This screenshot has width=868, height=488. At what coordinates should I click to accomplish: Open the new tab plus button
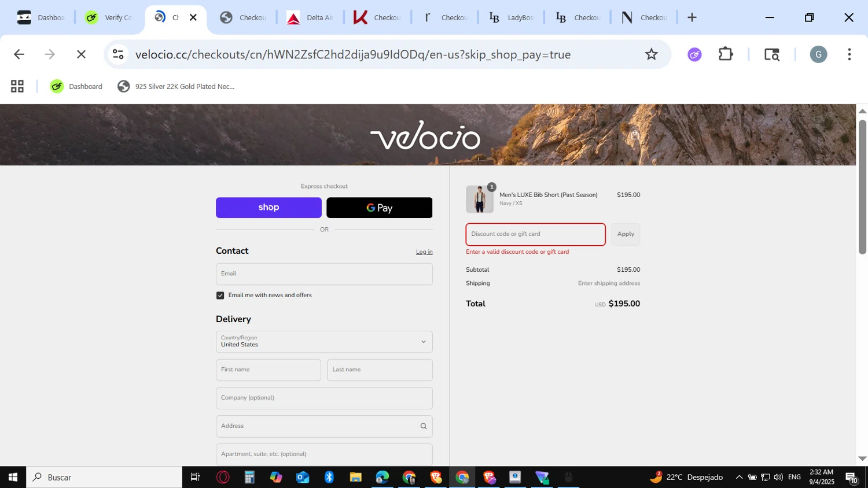tap(692, 17)
